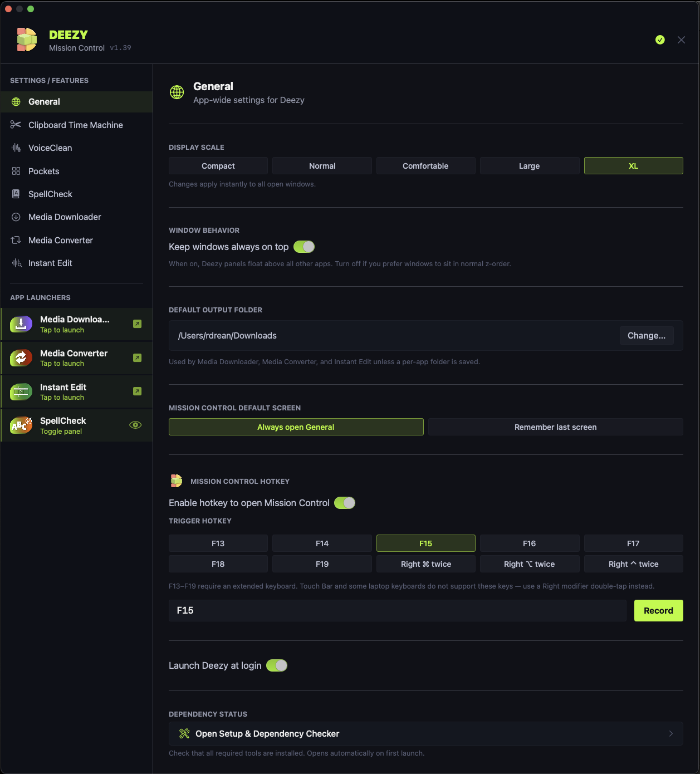Set display scale to Normal

322,166
